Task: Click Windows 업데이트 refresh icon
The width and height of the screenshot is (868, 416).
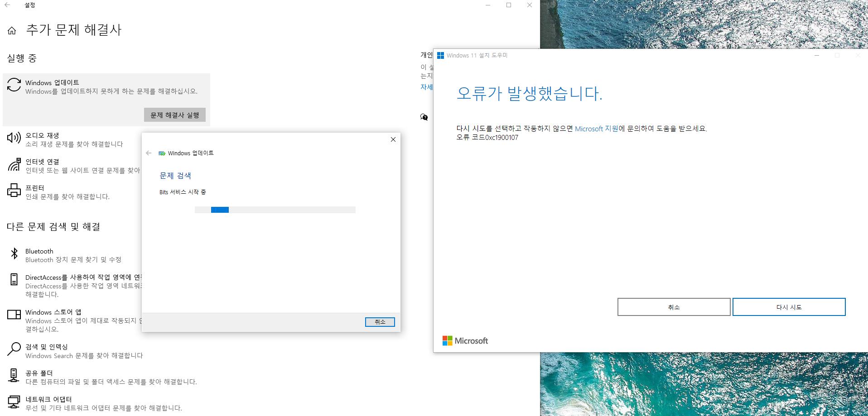Action: 14,85
